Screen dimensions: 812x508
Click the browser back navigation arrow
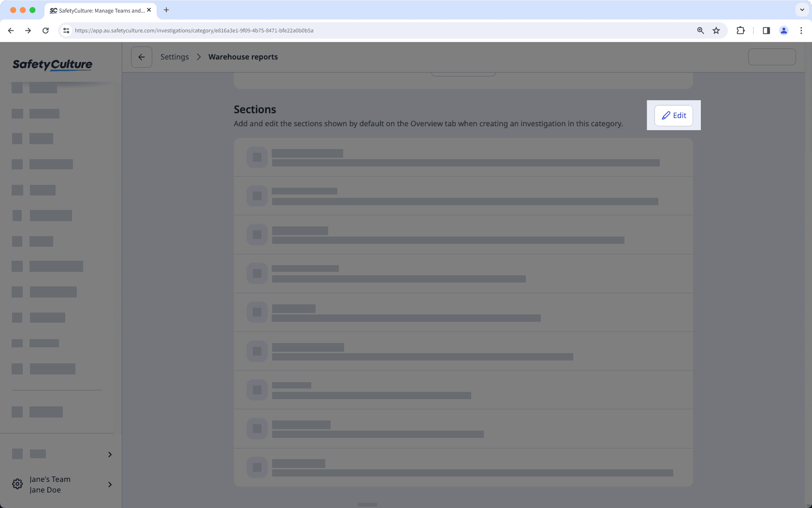coord(11,30)
